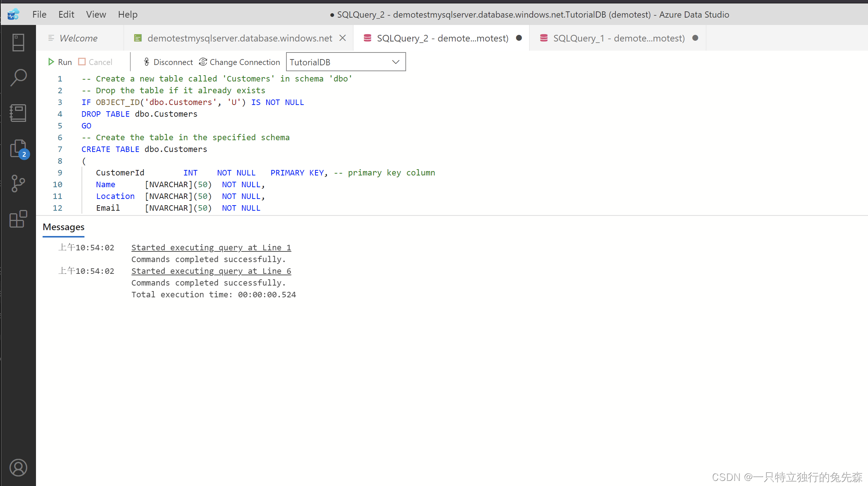Click 'Started executing query at Line 6' link
This screenshot has height=486, width=868.
click(x=211, y=271)
